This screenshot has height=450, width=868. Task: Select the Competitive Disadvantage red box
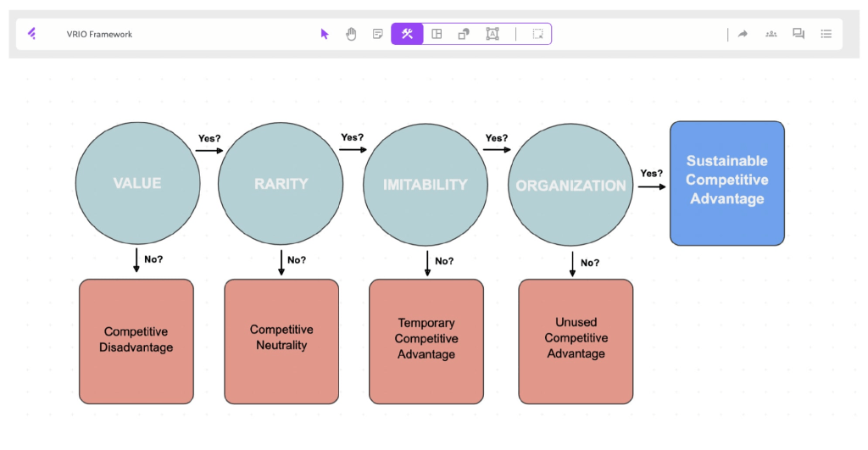136,341
